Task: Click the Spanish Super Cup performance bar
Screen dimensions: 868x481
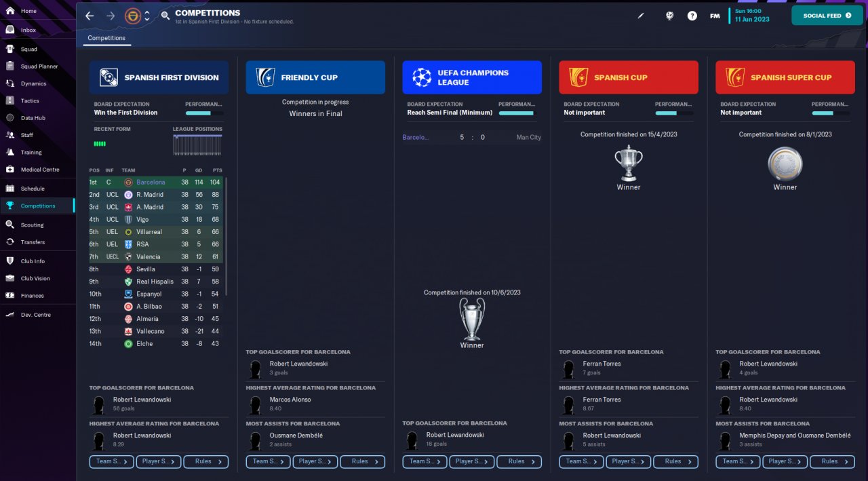Action: point(831,113)
